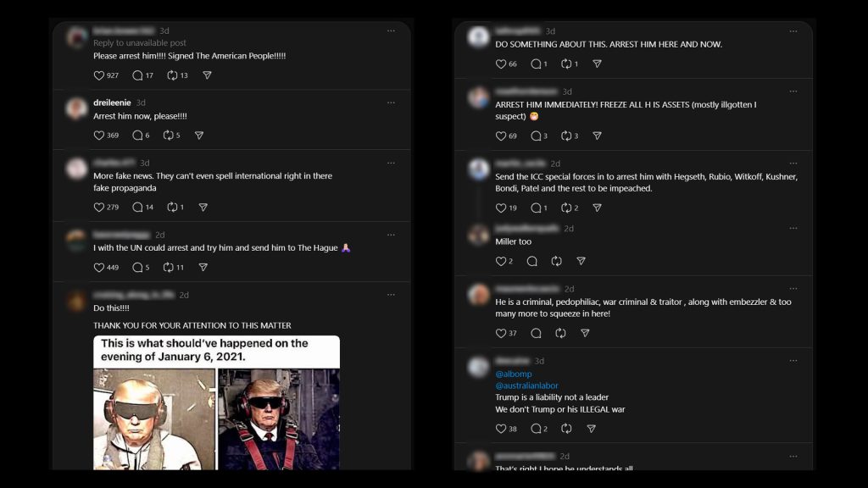This screenshot has height=488, width=868.
Task: Open the @albomp mention link
Action: click(513, 374)
